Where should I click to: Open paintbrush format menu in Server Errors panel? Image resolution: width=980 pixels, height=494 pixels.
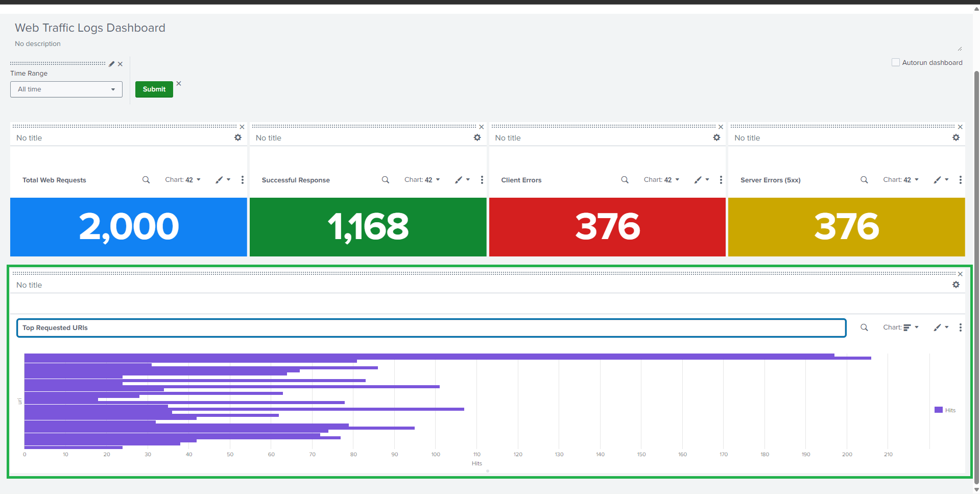click(x=941, y=180)
